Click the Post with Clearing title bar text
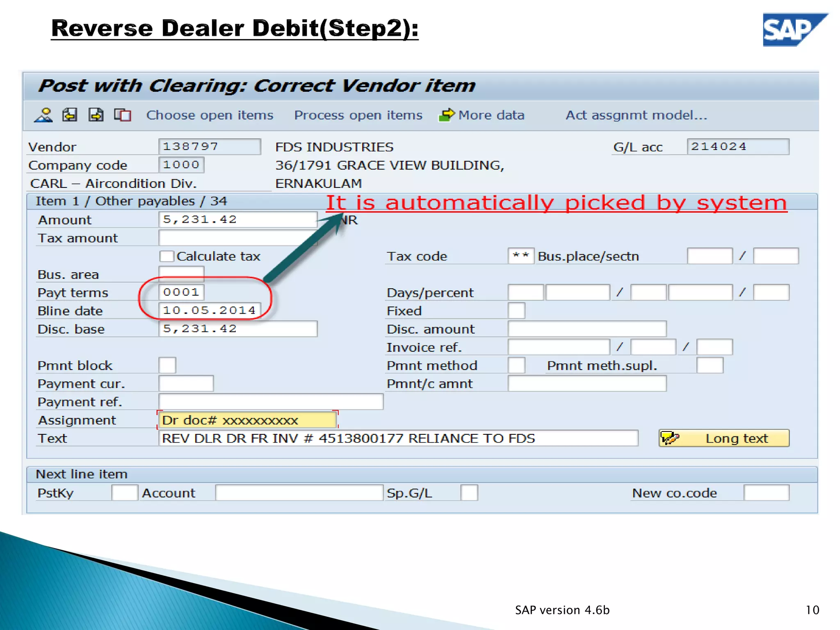 tap(257, 86)
